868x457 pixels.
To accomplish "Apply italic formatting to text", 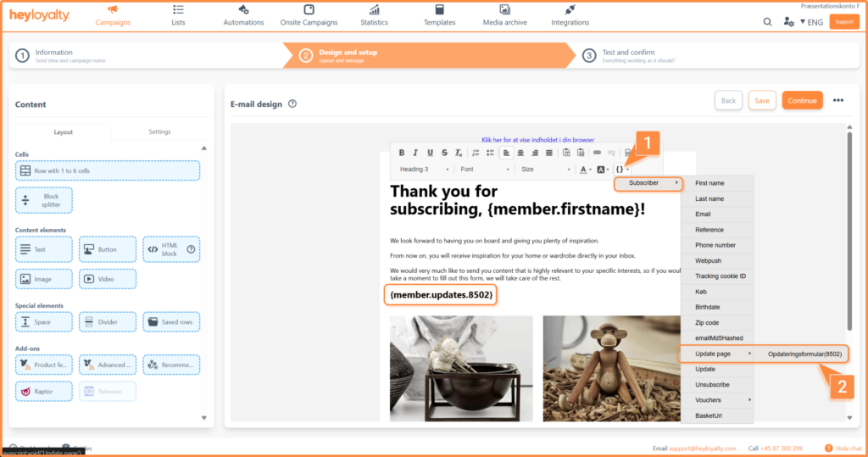I will (416, 153).
